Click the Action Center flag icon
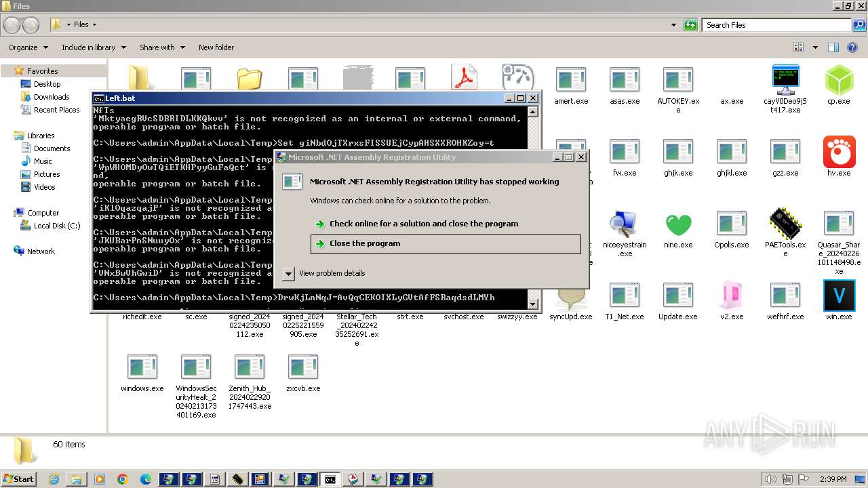Screen dimensions: 868x488 click(804, 479)
